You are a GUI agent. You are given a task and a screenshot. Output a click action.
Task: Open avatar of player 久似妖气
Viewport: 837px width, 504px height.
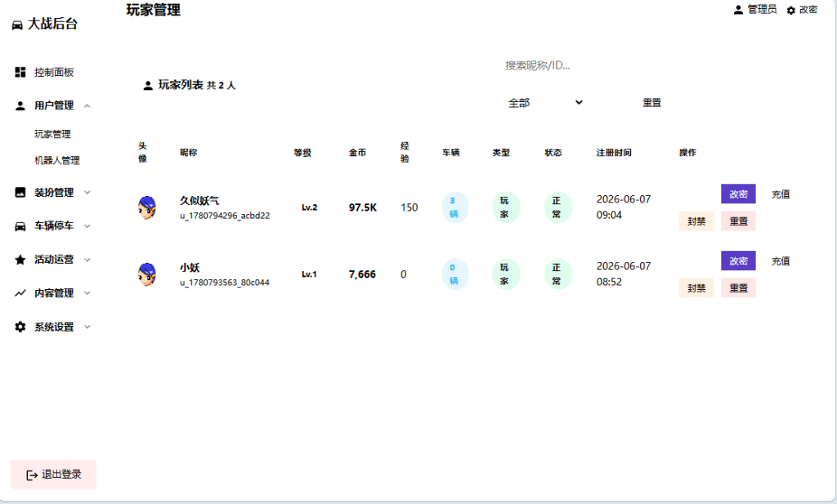[147, 207]
